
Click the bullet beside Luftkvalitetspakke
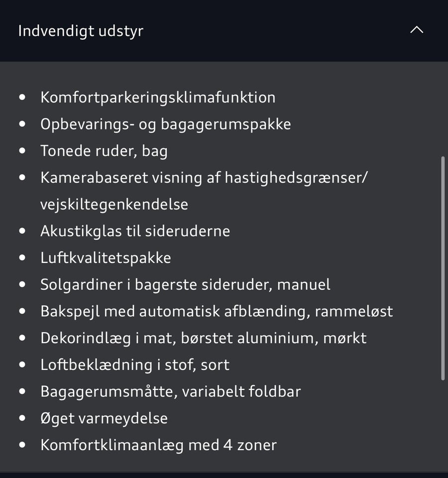pos(22,258)
